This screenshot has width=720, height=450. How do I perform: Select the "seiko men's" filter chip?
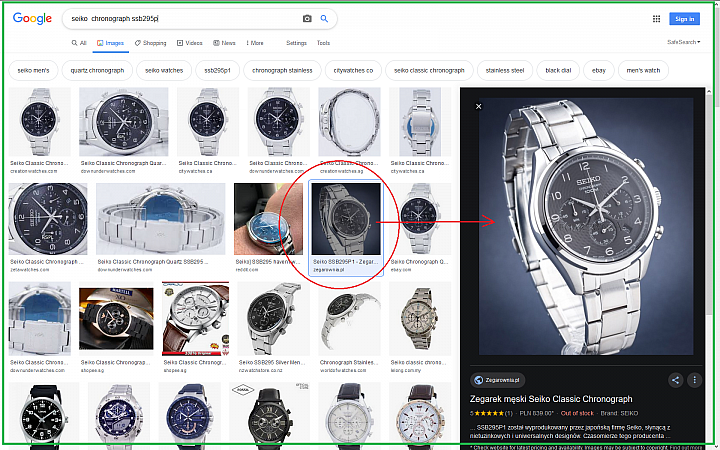point(34,70)
